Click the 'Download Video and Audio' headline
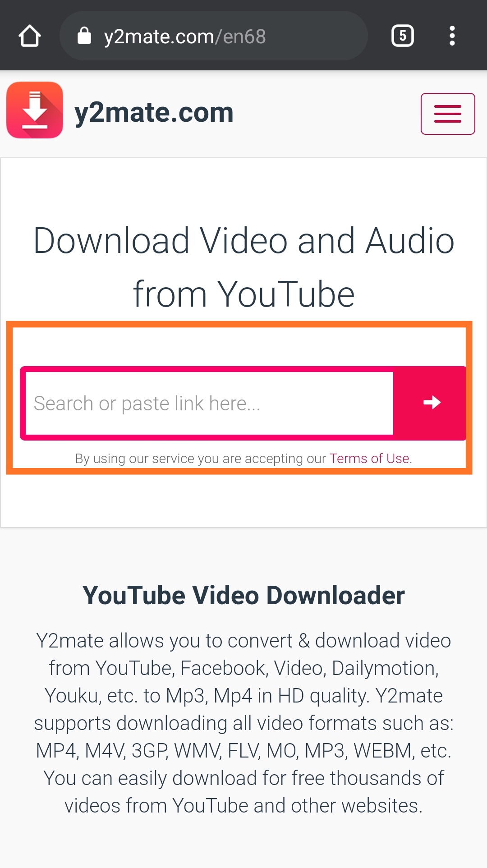The height and width of the screenshot is (868, 487). (243, 240)
